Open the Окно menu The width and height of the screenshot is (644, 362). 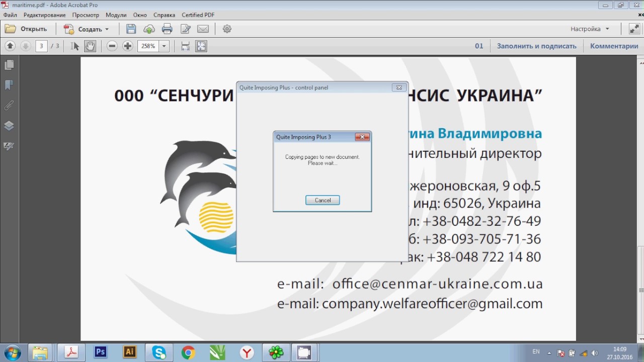pos(140,15)
